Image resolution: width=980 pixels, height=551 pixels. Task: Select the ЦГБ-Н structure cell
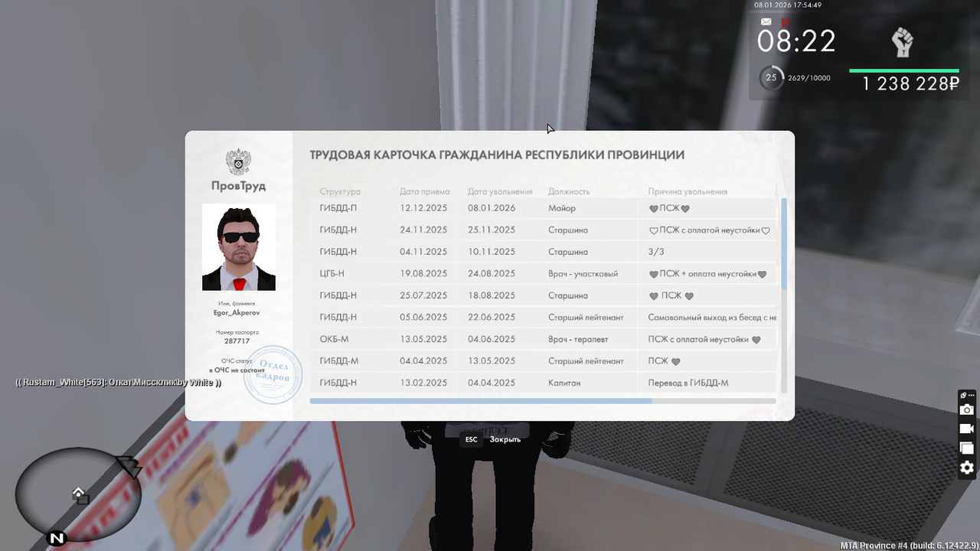[332, 273]
